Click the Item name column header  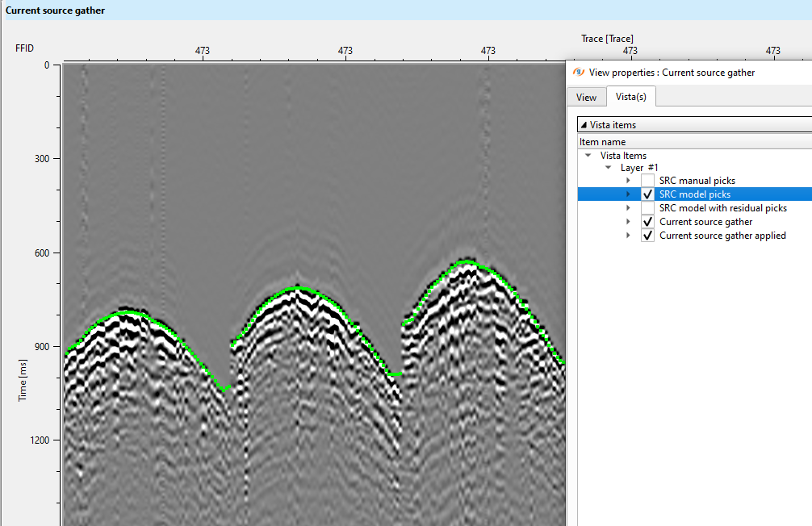(x=602, y=142)
